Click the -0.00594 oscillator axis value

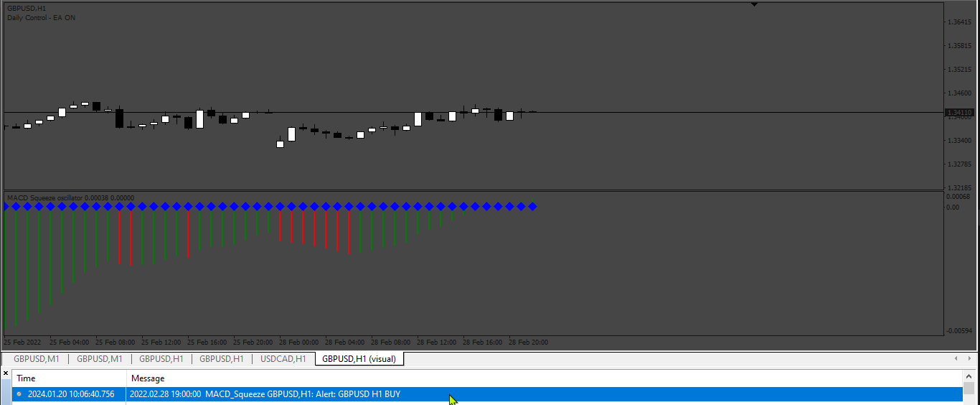click(x=959, y=331)
